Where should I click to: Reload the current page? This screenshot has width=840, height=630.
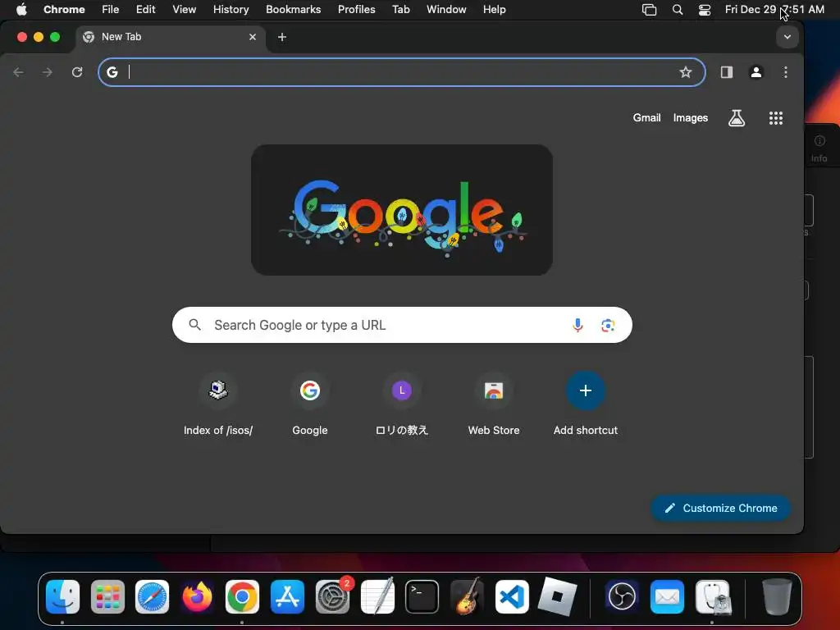tap(77, 72)
